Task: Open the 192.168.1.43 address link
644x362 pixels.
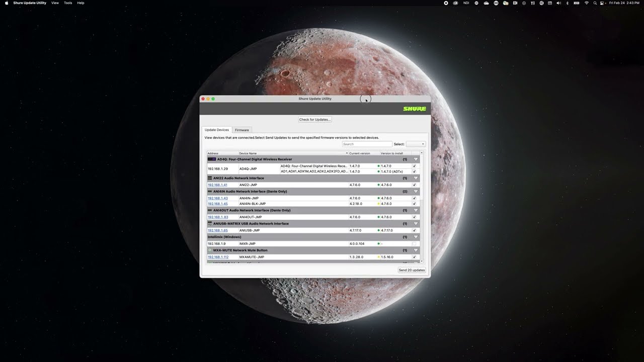Action: pos(217,198)
